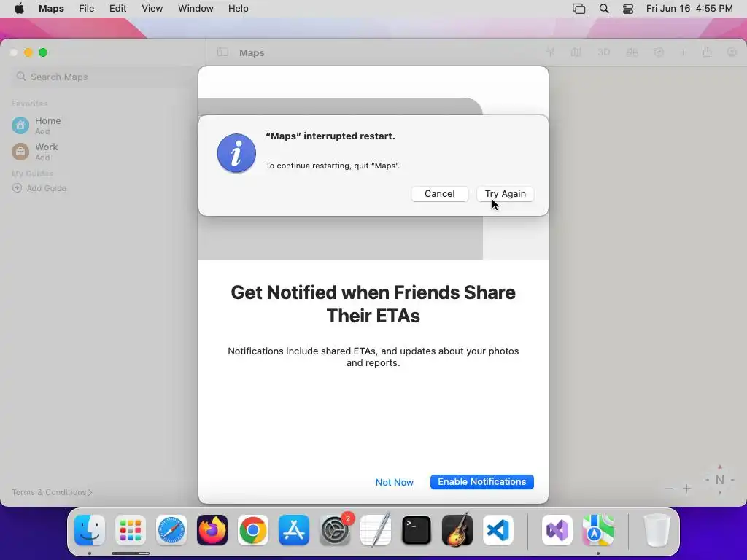
Task: Choose Not Now for notifications
Action: pyautogui.click(x=394, y=483)
